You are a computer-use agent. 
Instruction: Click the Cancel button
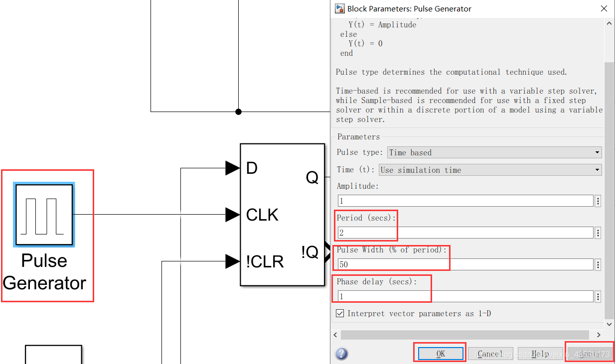point(490,354)
